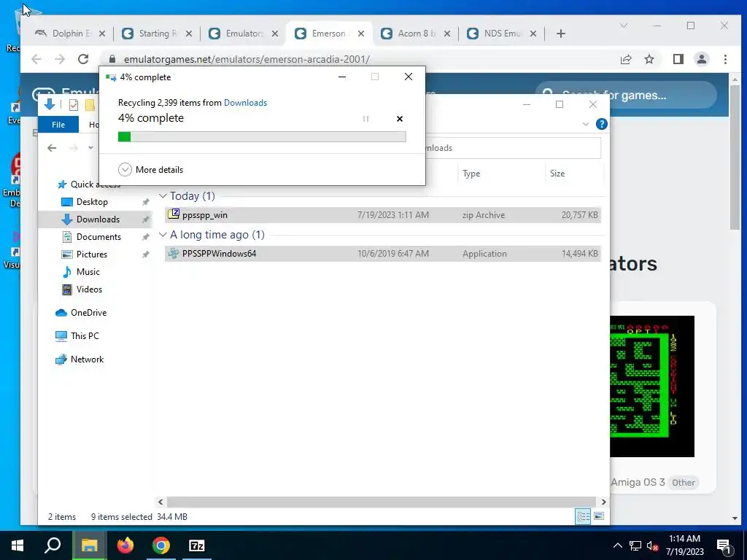Screen dimensions: 747x560
Task: Sort by the Size column header
Action: pyautogui.click(x=574, y=174)
